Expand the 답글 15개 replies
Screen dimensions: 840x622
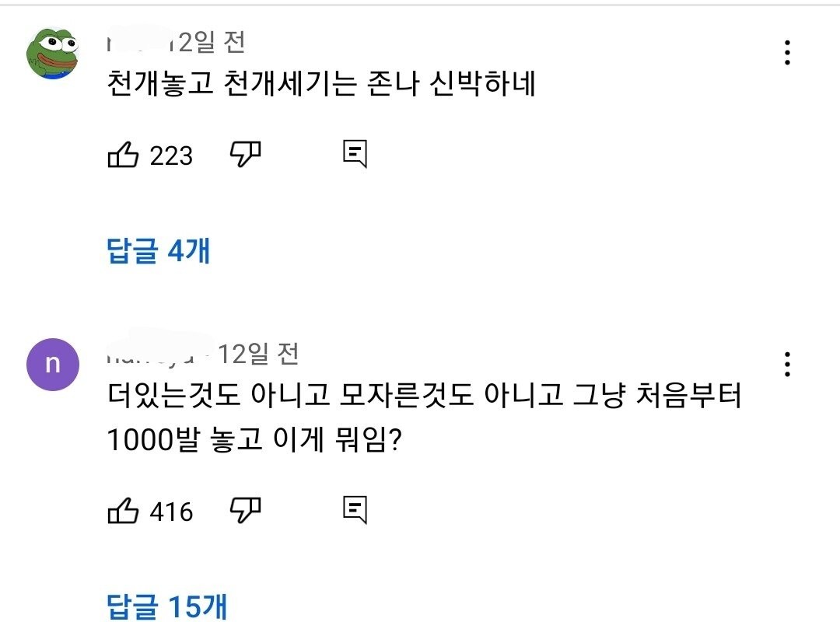pyautogui.click(x=166, y=606)
